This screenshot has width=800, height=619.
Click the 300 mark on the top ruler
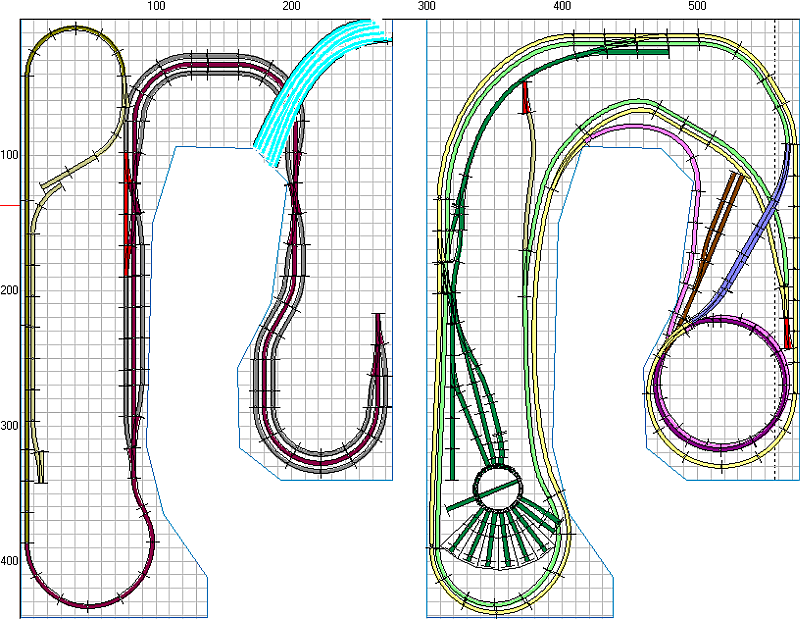point(427,7)
